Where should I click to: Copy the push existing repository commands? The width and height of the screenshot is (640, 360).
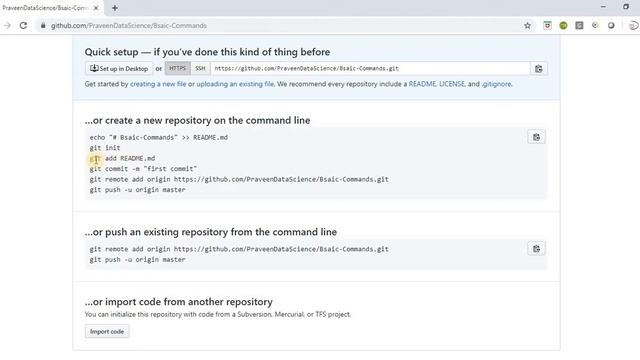tap(536, 249)
